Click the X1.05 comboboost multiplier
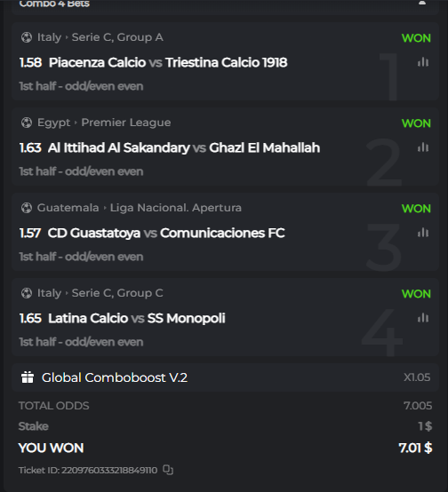448x492 pixels. pyautogui.click(x=417, y=377)
